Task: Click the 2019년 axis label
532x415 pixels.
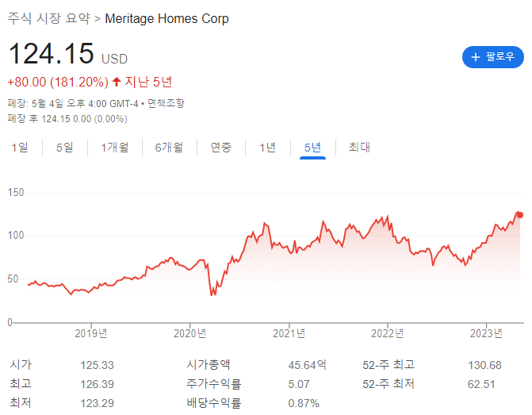Action: [x=91, y=333]
